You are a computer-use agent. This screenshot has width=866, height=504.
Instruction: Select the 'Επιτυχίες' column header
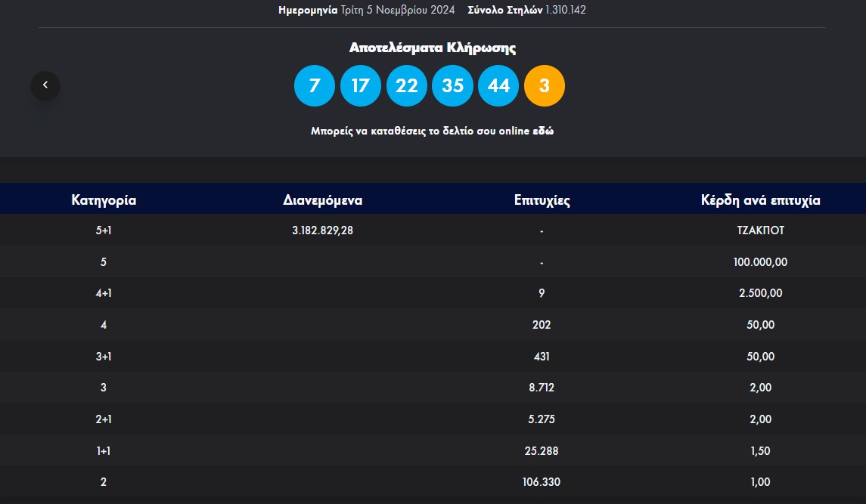coord(542,199)
